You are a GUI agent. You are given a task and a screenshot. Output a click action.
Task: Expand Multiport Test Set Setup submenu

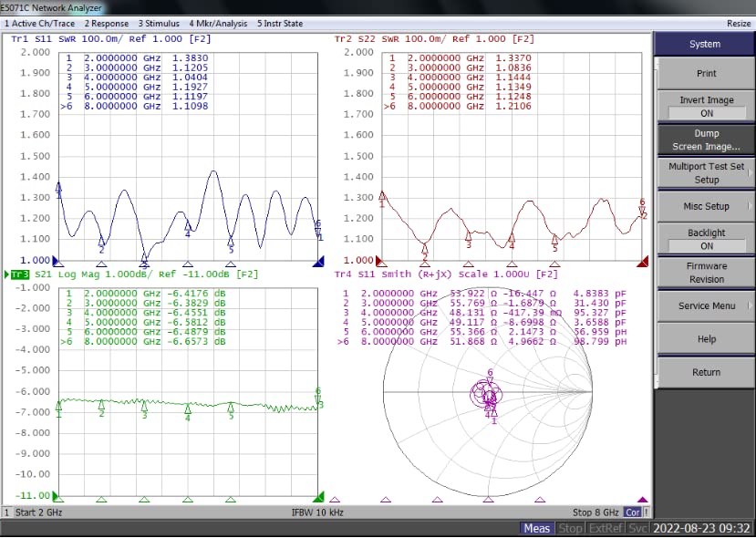(706, 173)
